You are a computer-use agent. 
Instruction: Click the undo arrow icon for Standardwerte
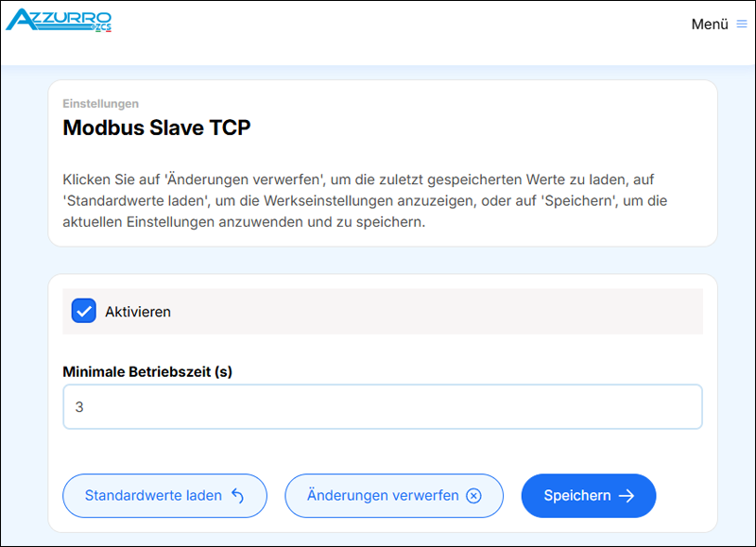(237, 496)
